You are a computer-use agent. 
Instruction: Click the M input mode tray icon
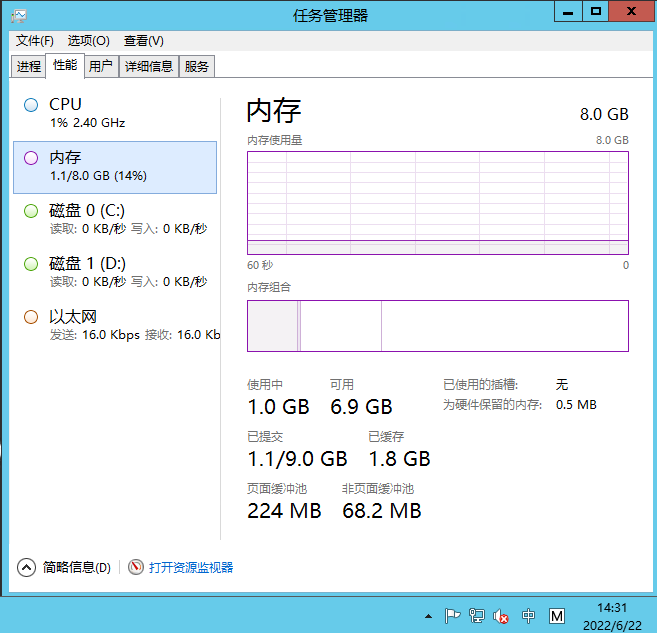click(557, 616)
